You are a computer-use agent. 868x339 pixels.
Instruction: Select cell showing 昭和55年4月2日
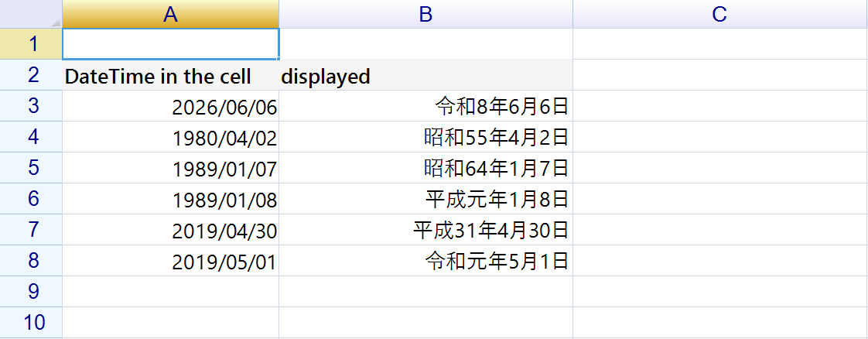(x=425, y=137)
